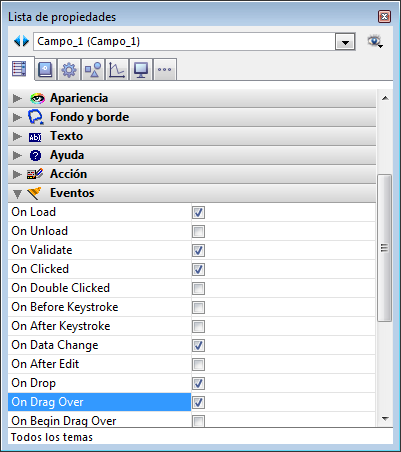Select the graph coordinates tab icon

[117, 70]
